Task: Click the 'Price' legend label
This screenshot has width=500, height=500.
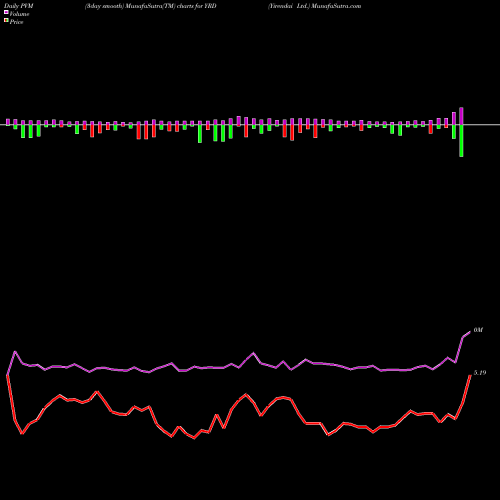Action: 16,22
